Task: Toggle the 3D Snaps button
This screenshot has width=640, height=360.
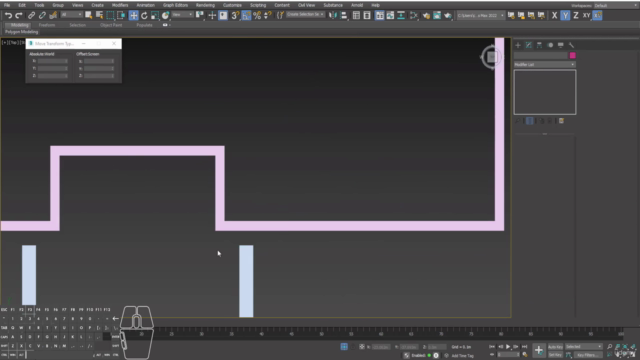Action: tap(235, 16)
